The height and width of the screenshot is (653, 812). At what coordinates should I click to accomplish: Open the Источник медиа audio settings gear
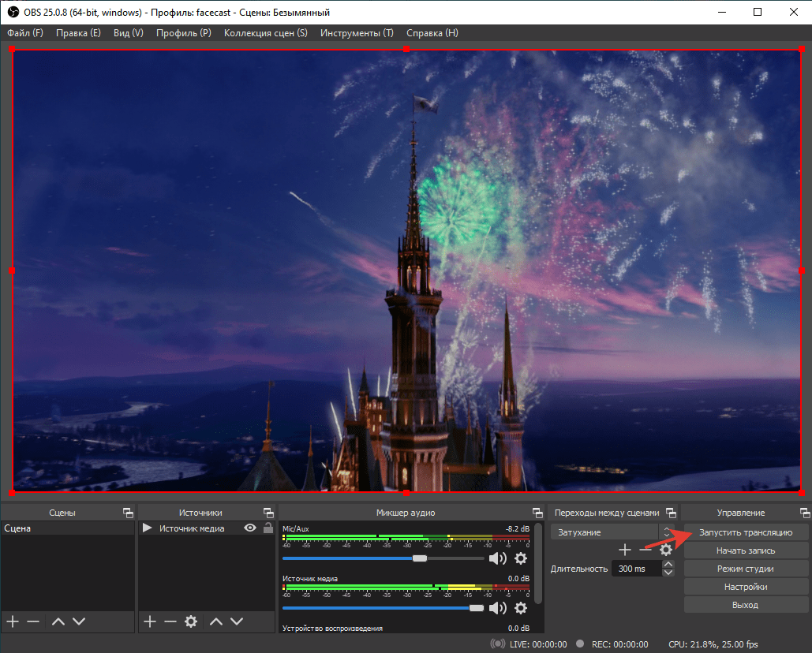[x=521, y=608]
